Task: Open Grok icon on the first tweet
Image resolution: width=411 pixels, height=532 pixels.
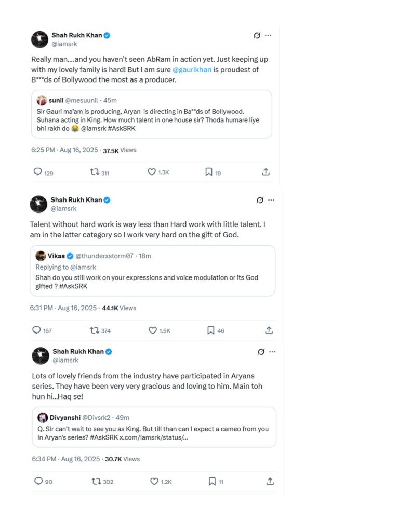Action: pyautogui.click(x=257, y=36)
